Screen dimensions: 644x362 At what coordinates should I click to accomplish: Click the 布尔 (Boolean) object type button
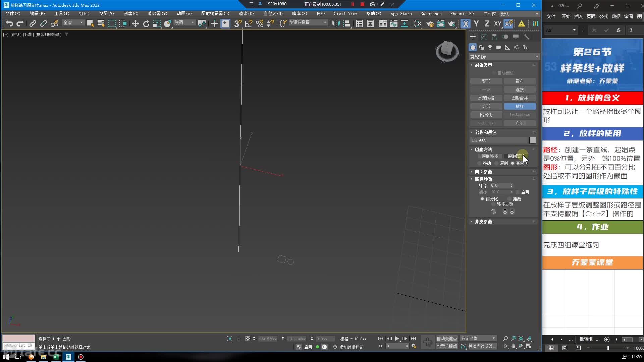point(520,123)
